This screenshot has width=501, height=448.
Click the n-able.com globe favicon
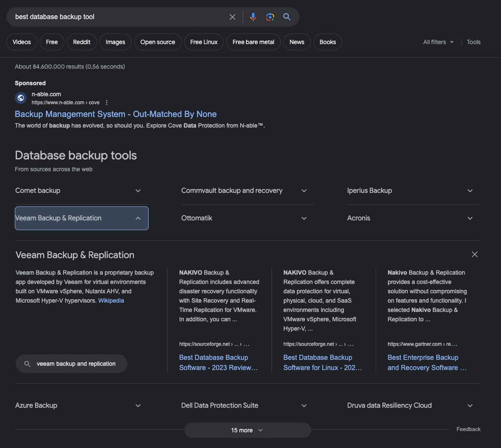pos(21,98)
